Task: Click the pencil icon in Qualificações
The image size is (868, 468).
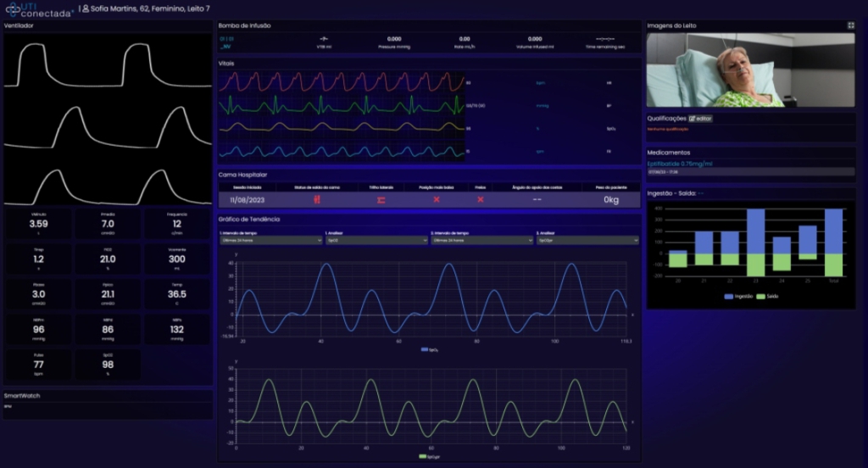Action: pos(693,119)
